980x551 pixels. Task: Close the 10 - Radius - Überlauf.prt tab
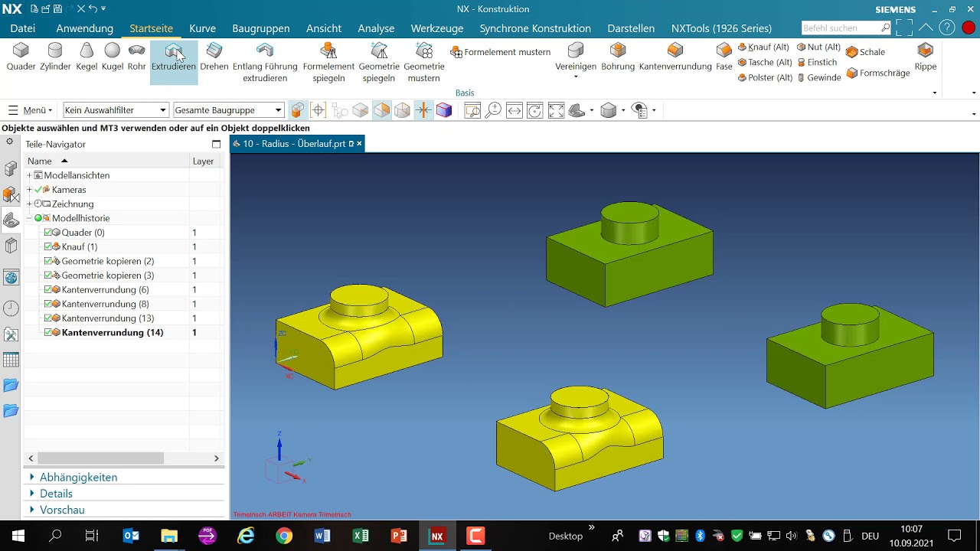(359, 144)
